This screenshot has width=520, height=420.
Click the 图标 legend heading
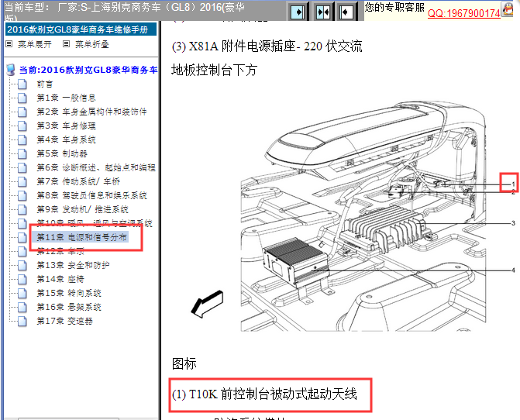point(184,363)
